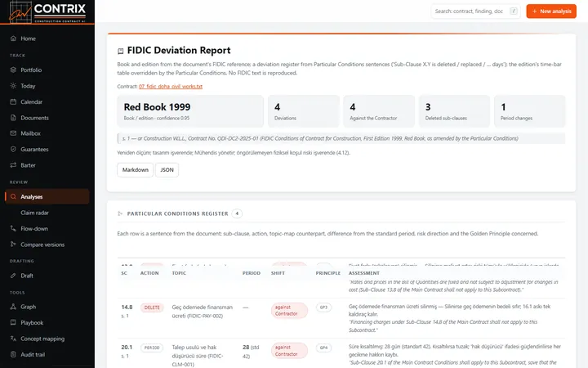Image resolution: width=588 pixels, height=368 pixels.
Task: Export report as Markdown
Action: point(136,170)
